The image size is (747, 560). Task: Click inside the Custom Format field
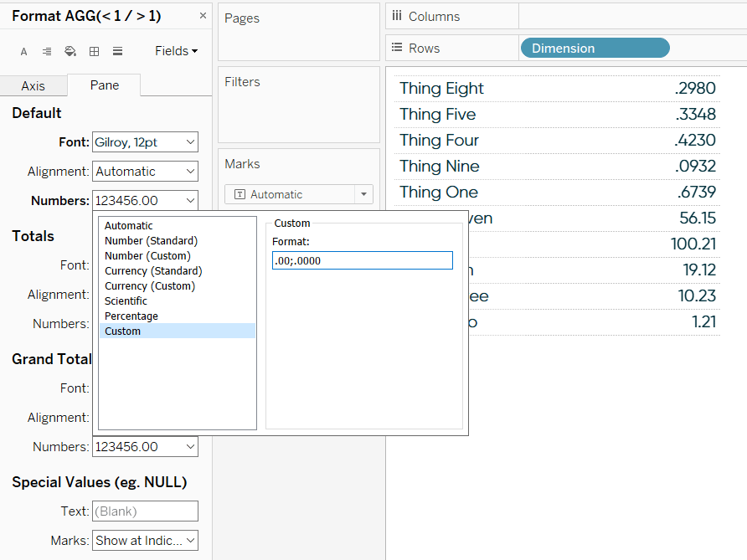coord(362,260)
